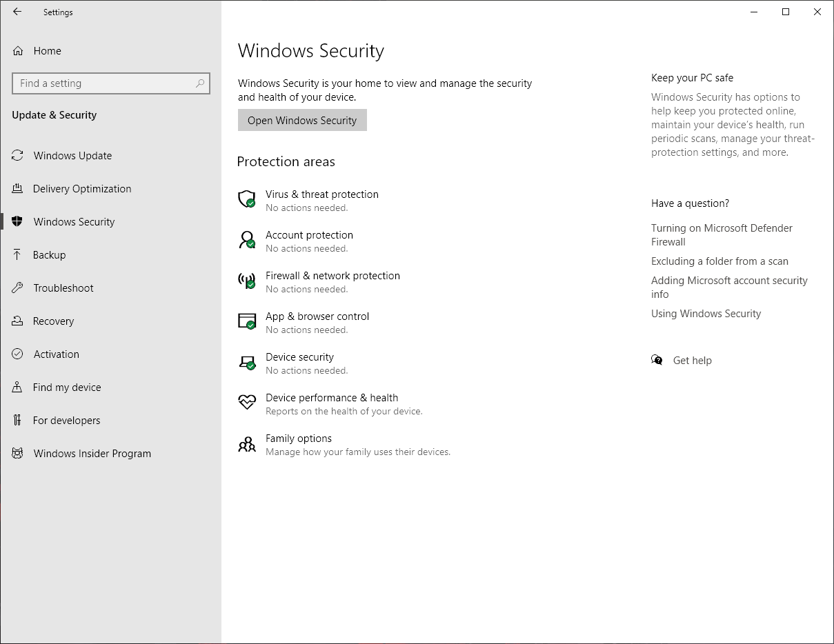Focus the Find a setting search box
The width and height of the screenshot is (834, 644).
tap(111, 83)
